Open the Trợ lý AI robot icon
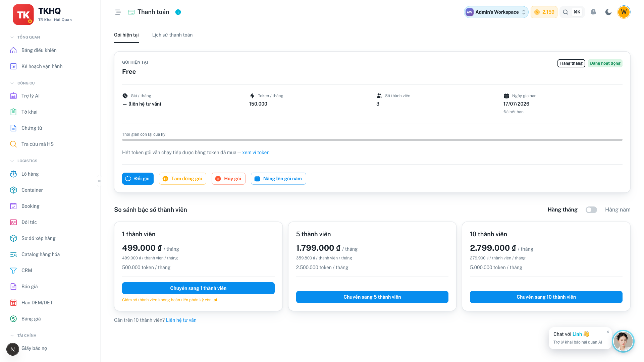This screenshot has height=362, width=644. tap(13, 96)
